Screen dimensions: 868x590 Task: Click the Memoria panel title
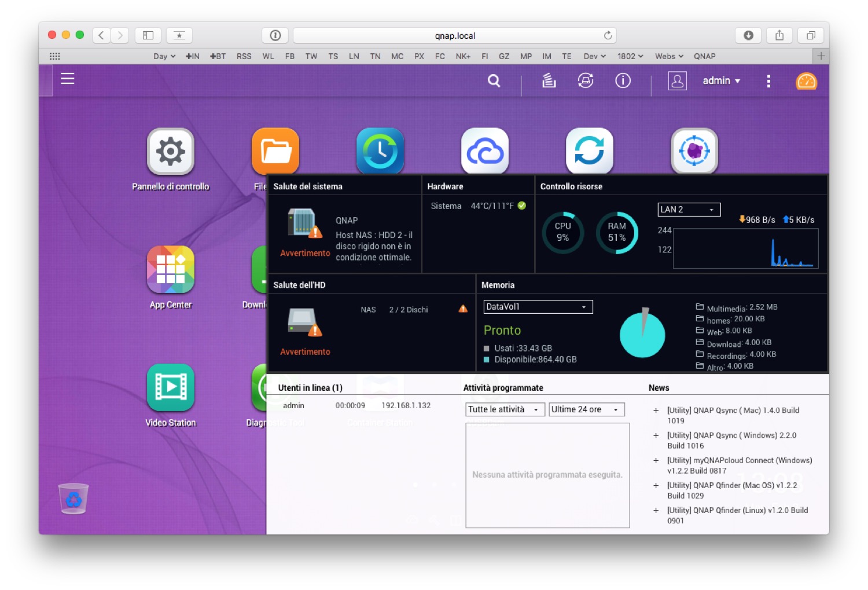[498, 285]
